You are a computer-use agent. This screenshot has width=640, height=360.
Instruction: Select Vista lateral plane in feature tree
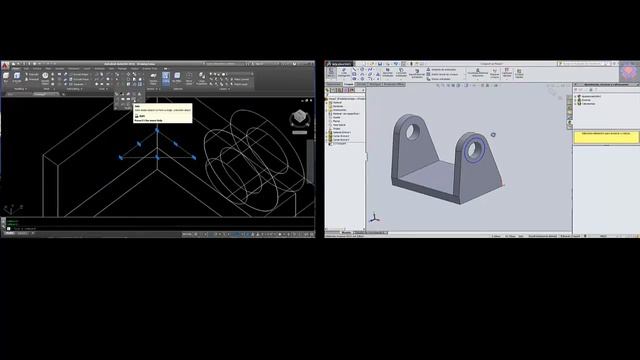pos(339,125)
